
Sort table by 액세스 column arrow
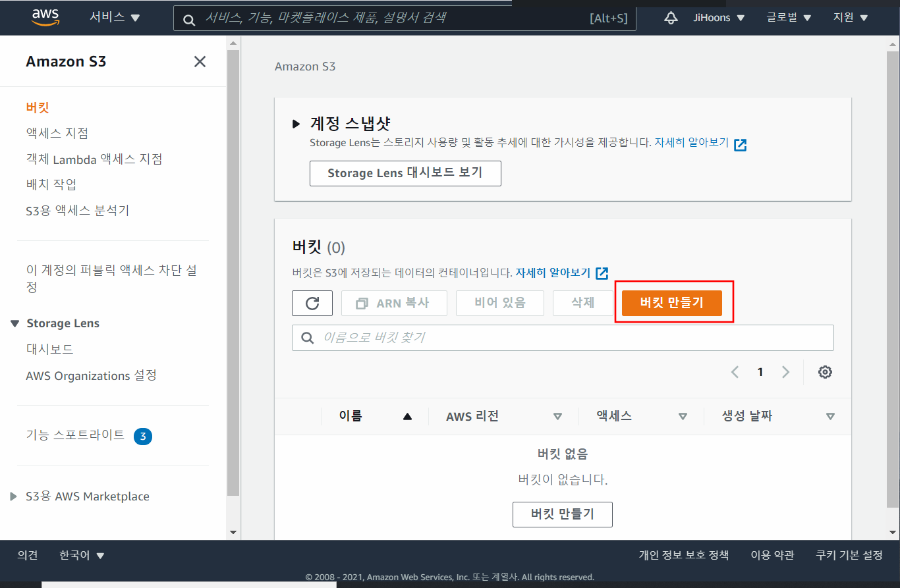[683, 416]
